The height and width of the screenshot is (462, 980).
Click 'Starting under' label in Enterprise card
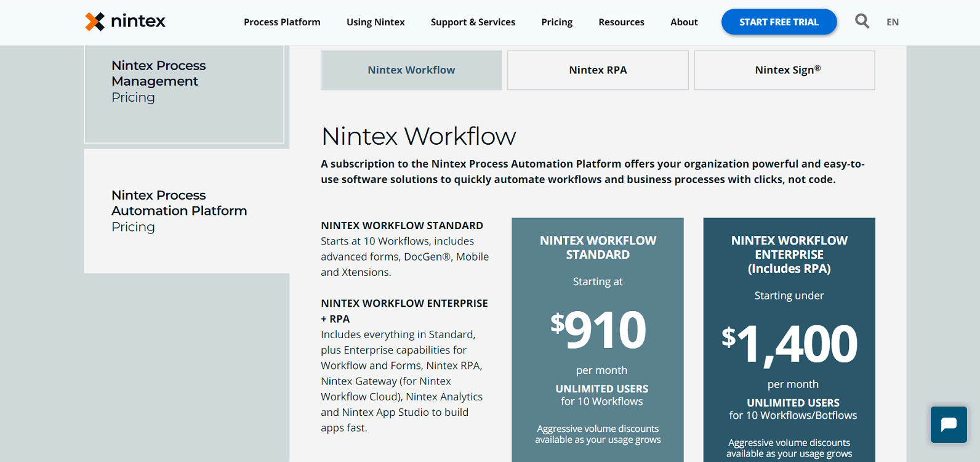pyautogui.click(x=789, y=296)
